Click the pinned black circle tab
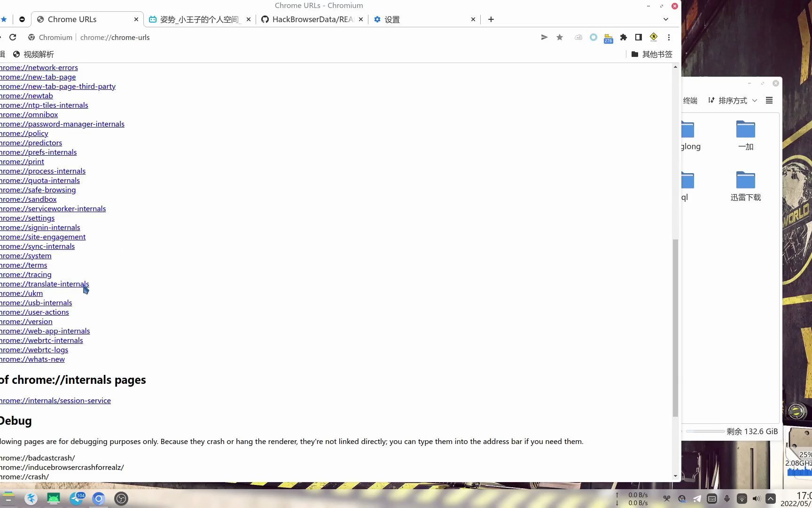 [22, 19]
